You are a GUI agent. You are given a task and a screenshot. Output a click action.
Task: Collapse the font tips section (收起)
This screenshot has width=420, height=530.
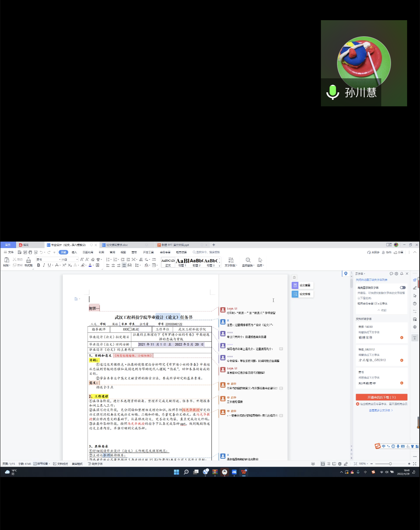(x=382, y=310)
